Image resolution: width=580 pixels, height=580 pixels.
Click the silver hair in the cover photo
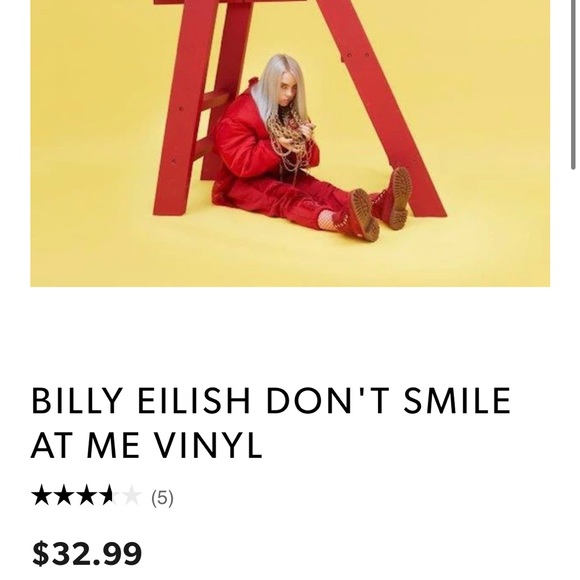(x=274, y=87)
